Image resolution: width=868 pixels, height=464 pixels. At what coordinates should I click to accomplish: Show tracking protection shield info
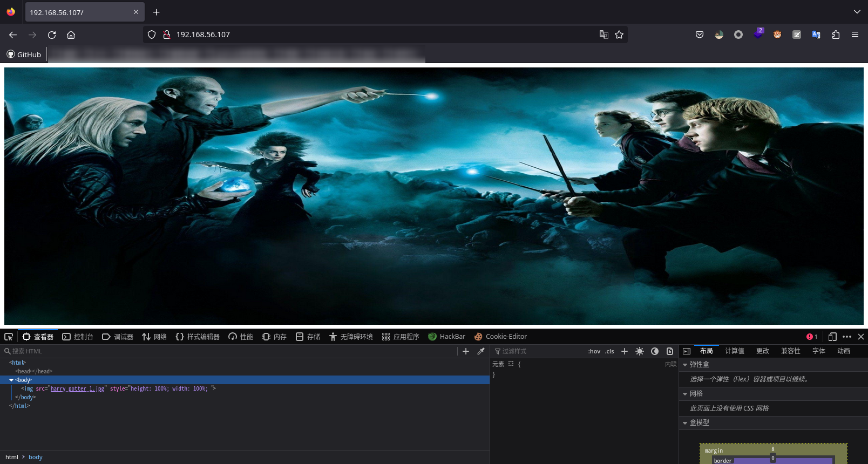pyautogui.click(x=152, y=35)
